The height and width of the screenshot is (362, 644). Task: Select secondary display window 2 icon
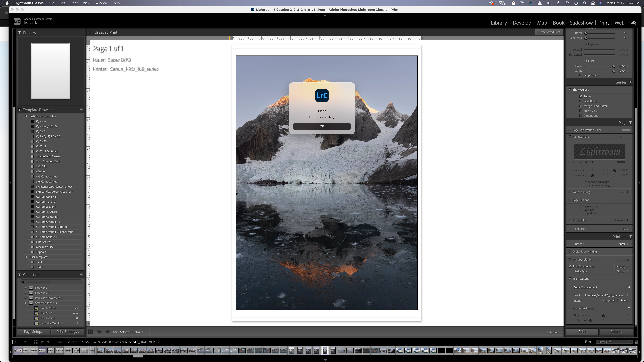pyautogui.click(x=25, y=342)
